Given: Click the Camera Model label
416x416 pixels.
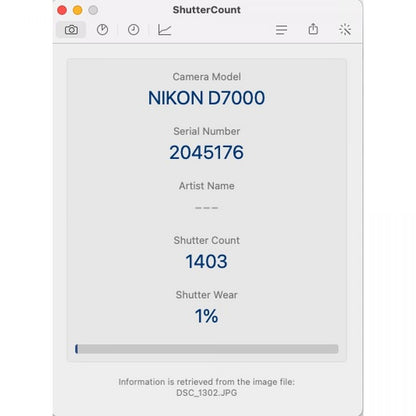Looking at the screenshot, I should coord(207,77).
